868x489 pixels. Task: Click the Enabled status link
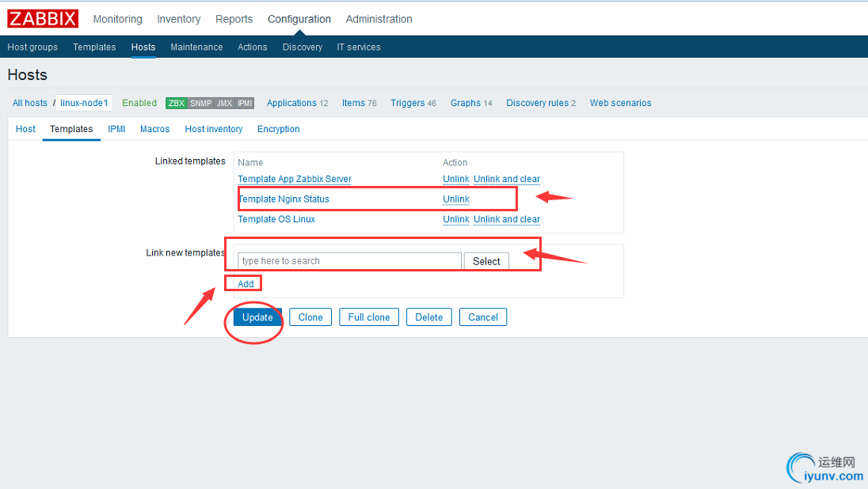(139, 103)
